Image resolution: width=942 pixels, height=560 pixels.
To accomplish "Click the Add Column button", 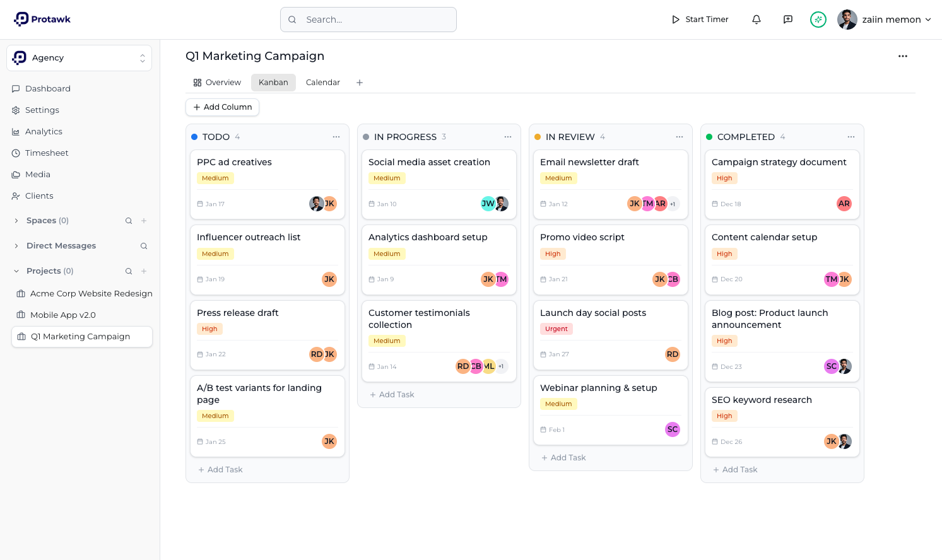I will click(222, 107).
